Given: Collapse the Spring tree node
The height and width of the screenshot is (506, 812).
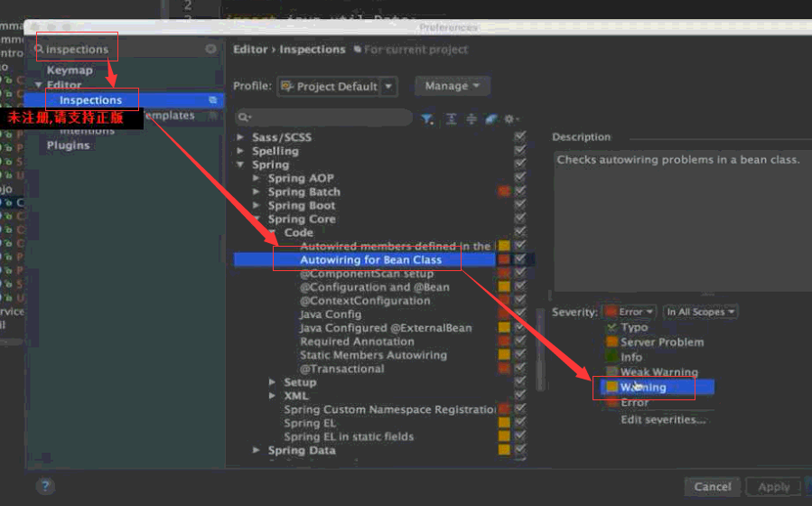Looking at the screenshot, I should 240,164.
